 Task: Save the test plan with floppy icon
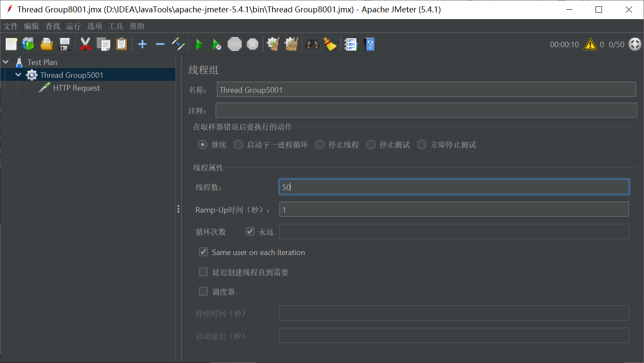(x=65, y=44)
